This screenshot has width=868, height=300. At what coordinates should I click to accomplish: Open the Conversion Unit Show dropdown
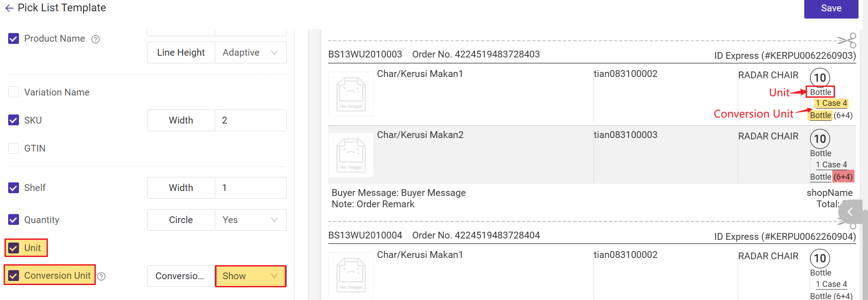point(250,276)
